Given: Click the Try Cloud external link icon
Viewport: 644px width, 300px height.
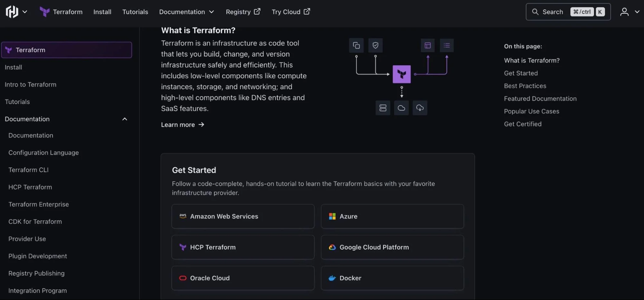Looking at the screenshot, I should point(307,12).
